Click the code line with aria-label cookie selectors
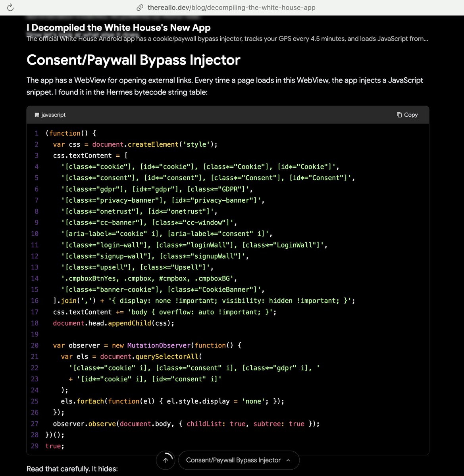 pyautogui.click(x=167, y=234)
